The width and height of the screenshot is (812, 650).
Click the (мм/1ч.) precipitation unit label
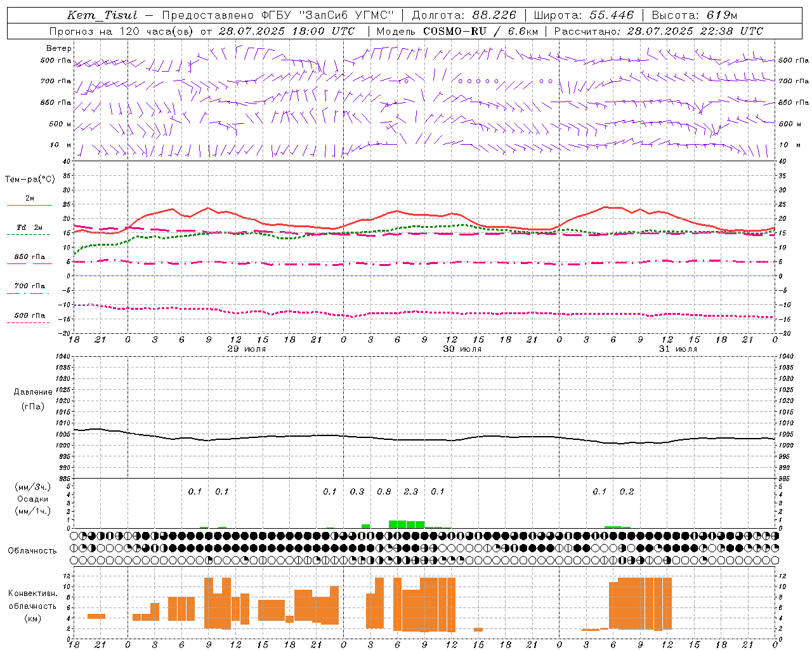pyautogui.click(x=33, y=511)
